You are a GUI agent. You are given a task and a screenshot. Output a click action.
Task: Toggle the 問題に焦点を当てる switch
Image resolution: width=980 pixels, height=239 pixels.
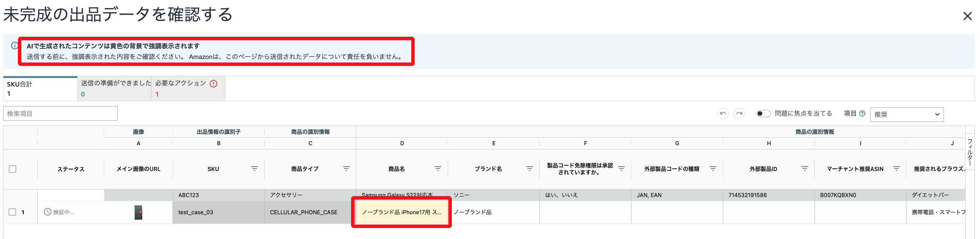pos(763,114)
